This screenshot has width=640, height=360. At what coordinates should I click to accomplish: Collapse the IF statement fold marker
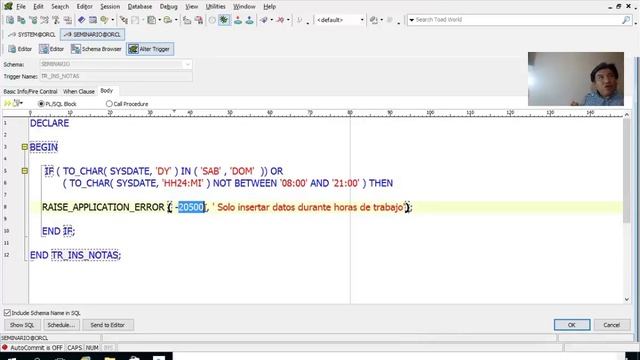24,171
